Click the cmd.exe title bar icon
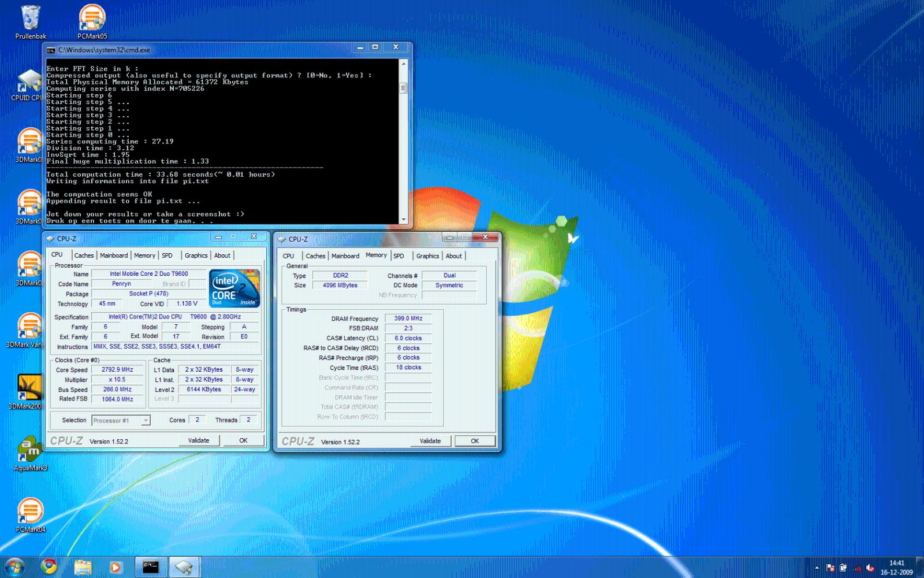The width and height of the screenshot is (924, 578). point(51,50)
